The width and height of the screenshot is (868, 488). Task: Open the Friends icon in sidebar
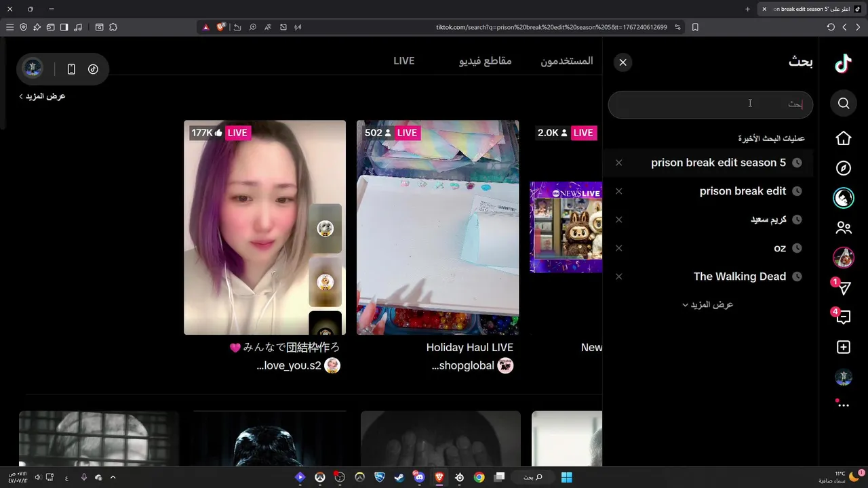pos(844,228)
